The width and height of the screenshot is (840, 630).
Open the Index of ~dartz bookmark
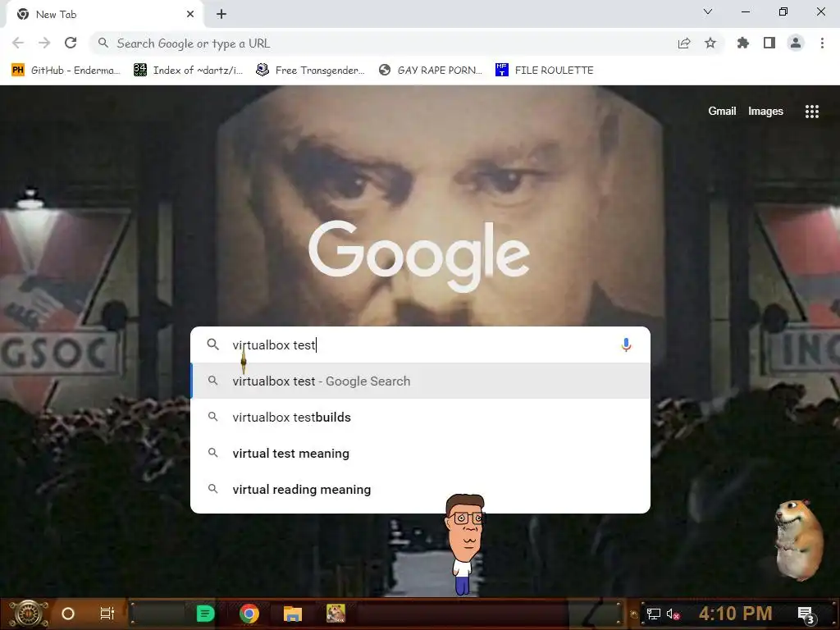click(189, 71)
